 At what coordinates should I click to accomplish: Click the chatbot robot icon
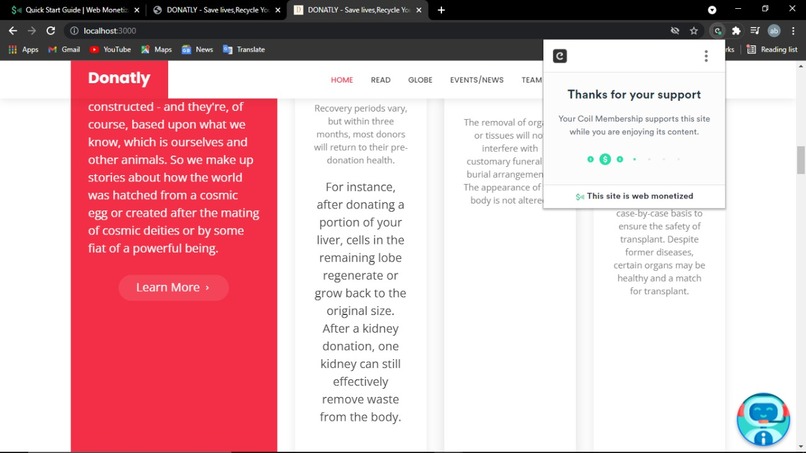point(763,420)
